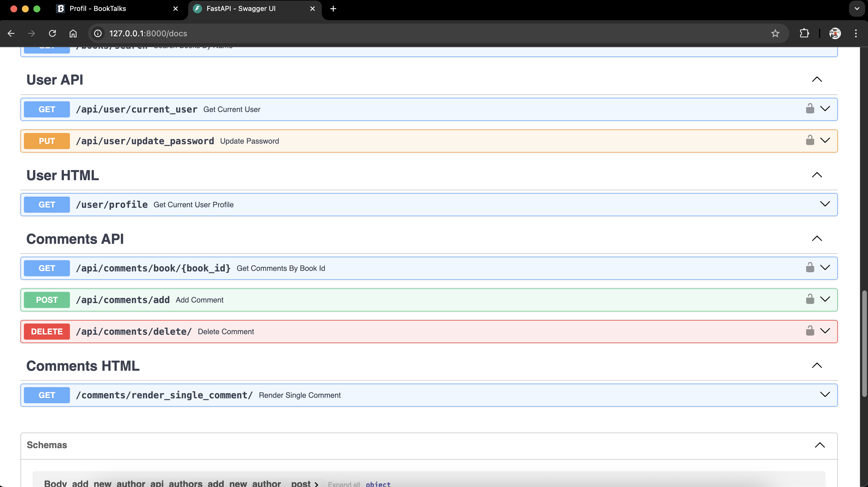Open a new browser tab

333,9
